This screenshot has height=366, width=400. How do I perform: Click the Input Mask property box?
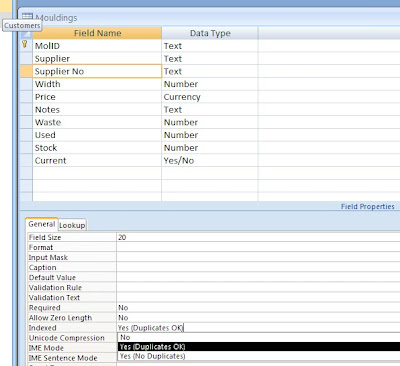point(258,257)
